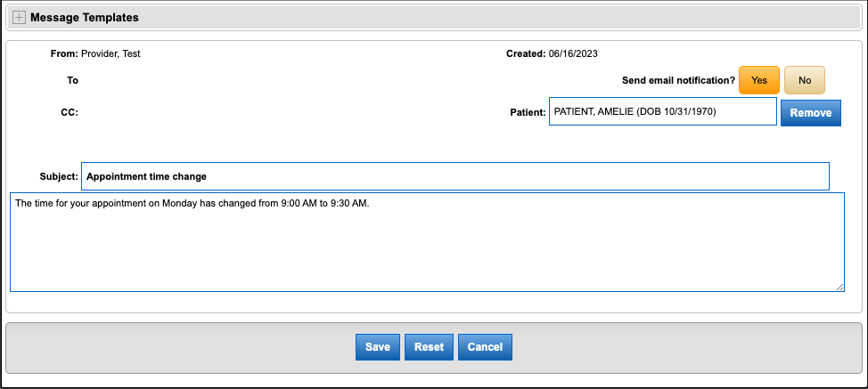Image resolution: width=868 pixels, height=389 pixels.
Task: Select No for email notification
Action: point(804,80)
